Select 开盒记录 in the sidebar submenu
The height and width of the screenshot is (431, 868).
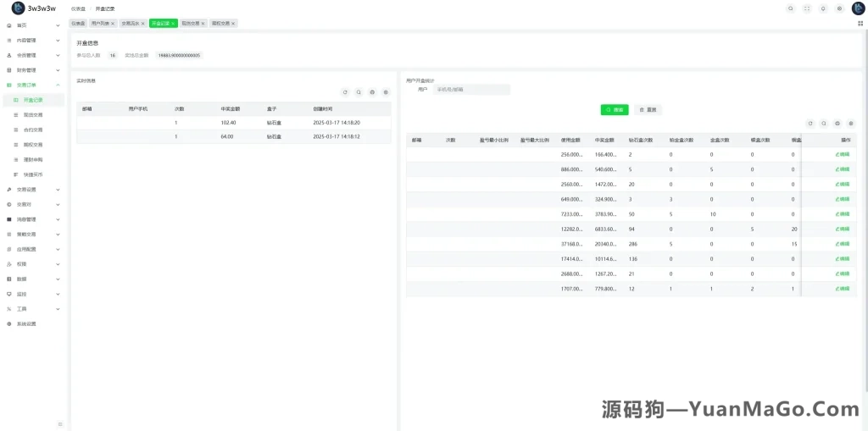(x=33, y=100)
